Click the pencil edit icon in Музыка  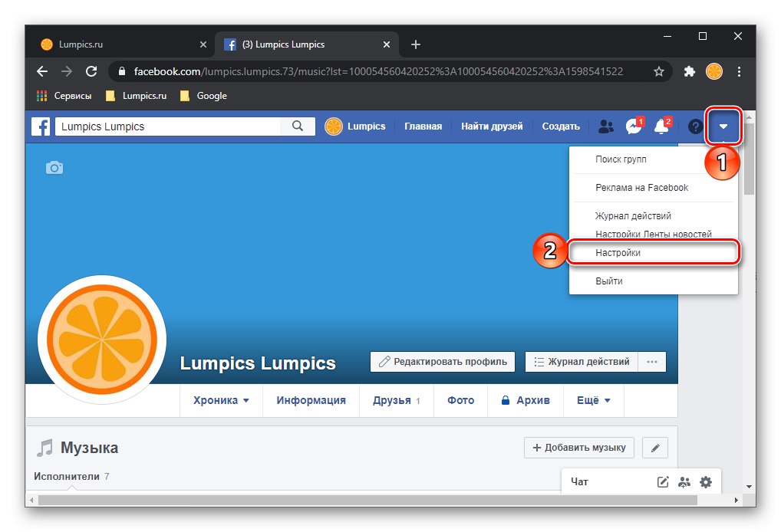pos(655,448)
